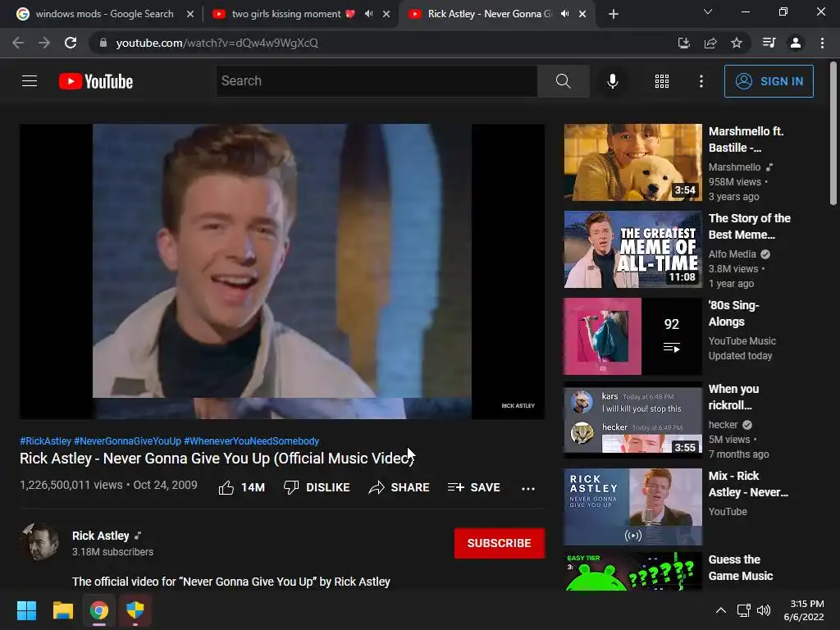Open File Explorer from taskbar

(62, 610)
